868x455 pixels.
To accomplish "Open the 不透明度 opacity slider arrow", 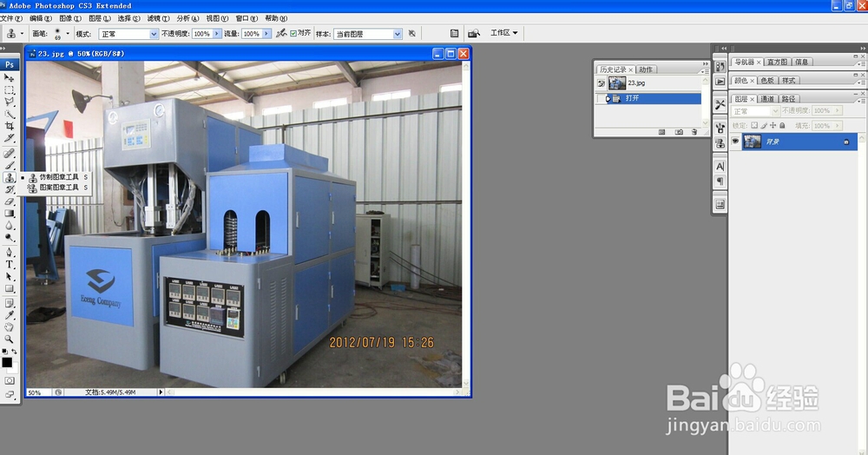I will click(x=217, y=34).
